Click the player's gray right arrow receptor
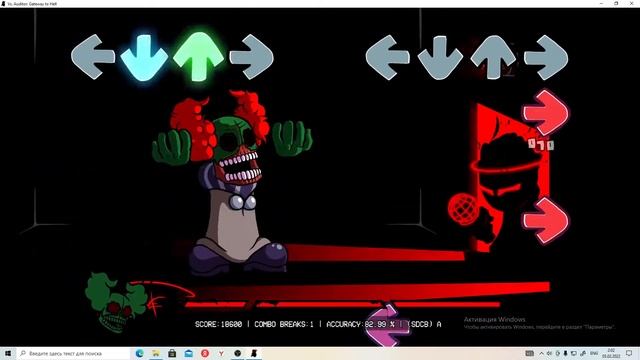This screenshot has width=640, height=360. pyautogui.click(x=546, y=57)
